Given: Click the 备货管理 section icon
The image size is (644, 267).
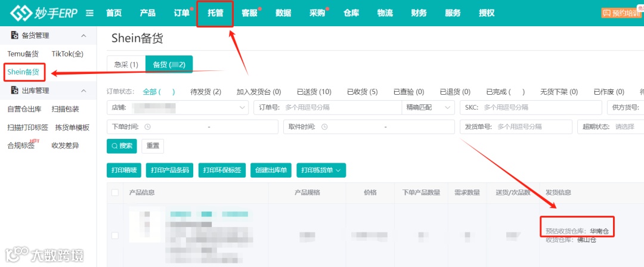Looking at the screenshot, I should click(14, 35).
